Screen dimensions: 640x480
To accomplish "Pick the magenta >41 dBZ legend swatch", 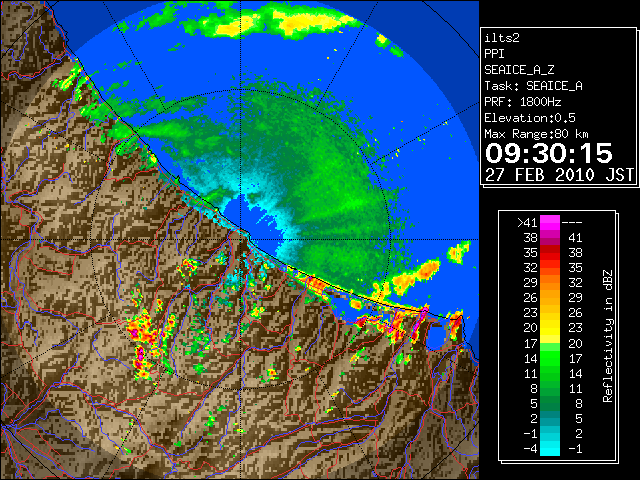I will 550,223.
